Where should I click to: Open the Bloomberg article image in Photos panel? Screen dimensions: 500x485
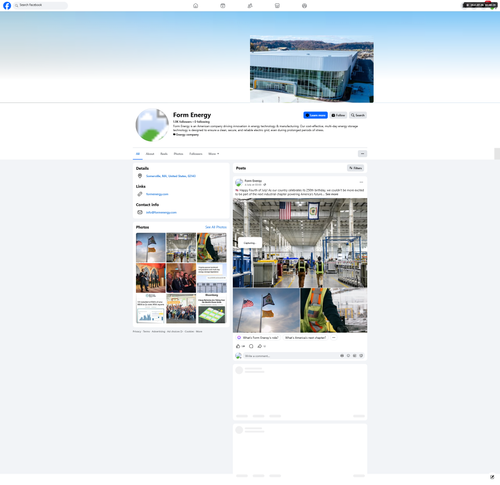(212, 308)
